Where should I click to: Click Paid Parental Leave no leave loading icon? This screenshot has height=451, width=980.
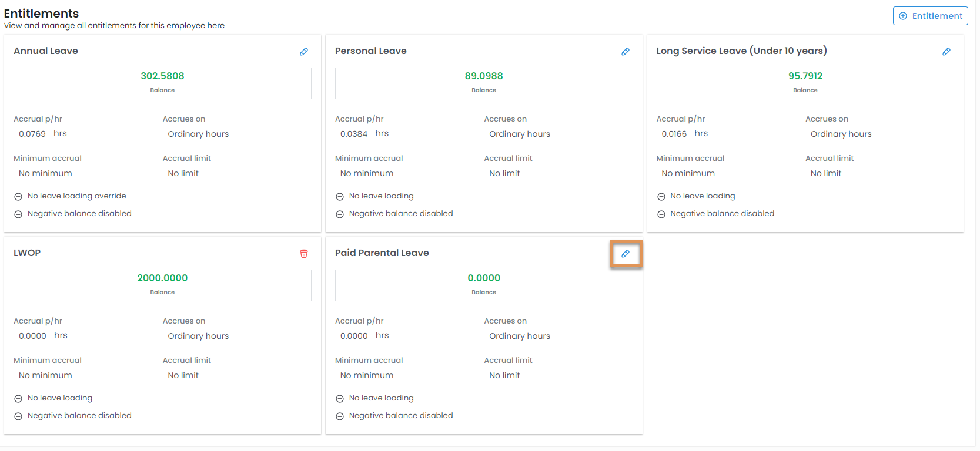pos(340,399)
